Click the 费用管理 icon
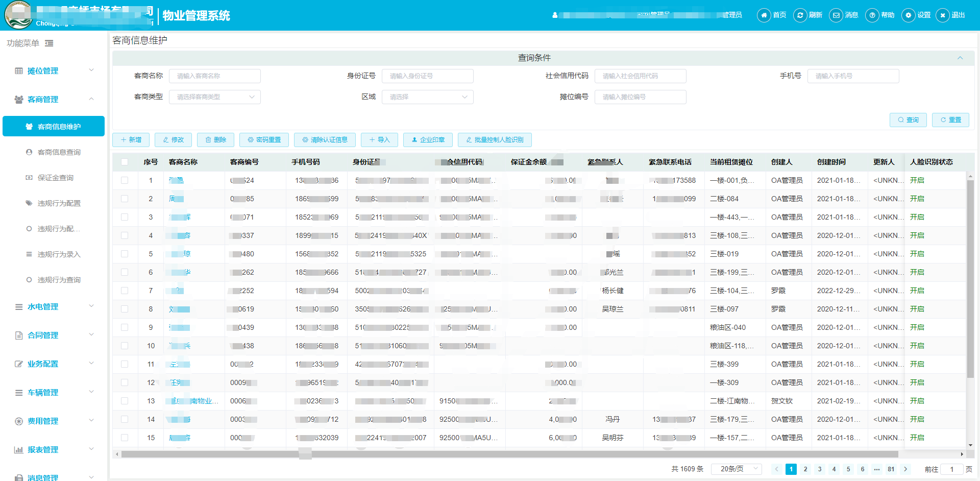This screenshot has height=481, width=980. tap(19, 421)
